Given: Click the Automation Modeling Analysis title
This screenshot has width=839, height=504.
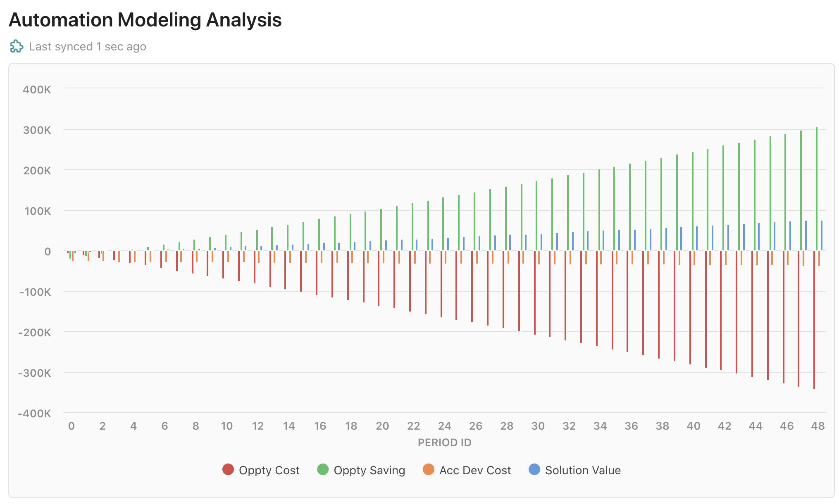Looking at the screenshot, I should tap(145, 20).
